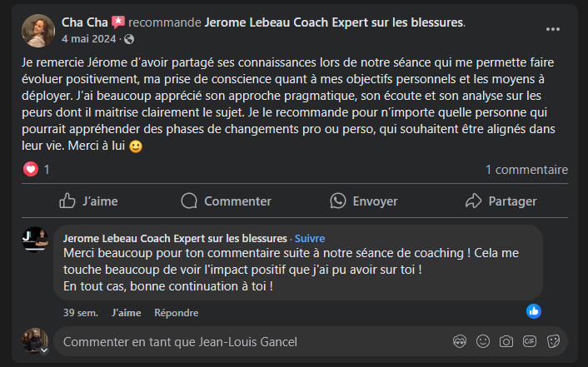This screenshot has height=367, width=588.
Task: Attach a photo using camera icon
Action: 506,341
